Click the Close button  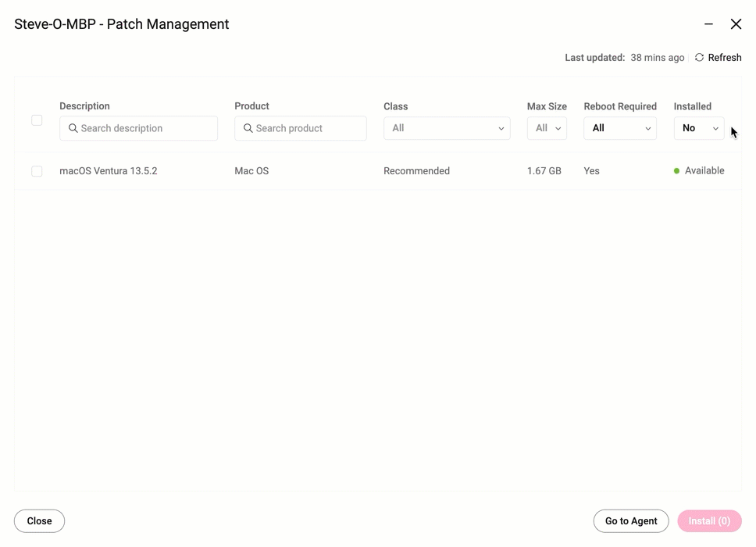point(39,521)
